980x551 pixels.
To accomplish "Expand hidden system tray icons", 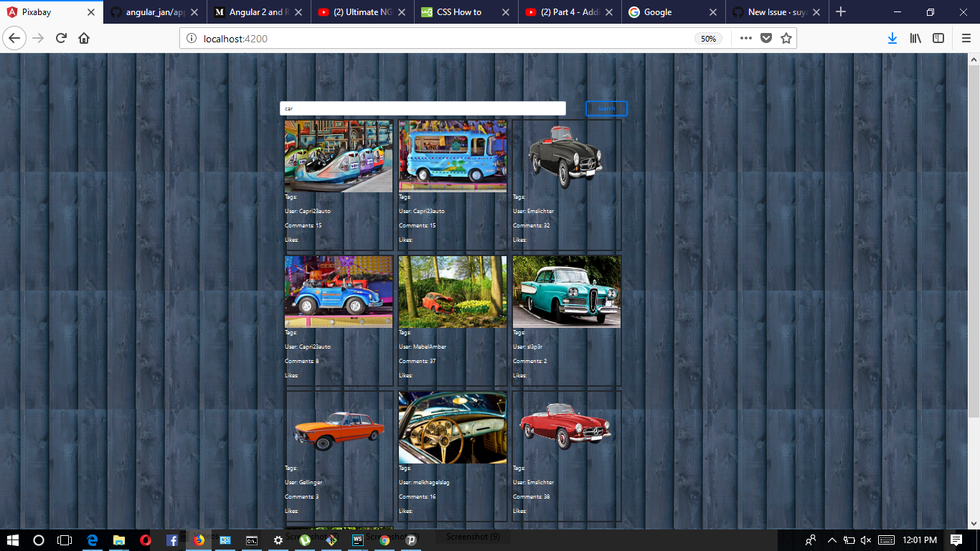I will 831,540.
